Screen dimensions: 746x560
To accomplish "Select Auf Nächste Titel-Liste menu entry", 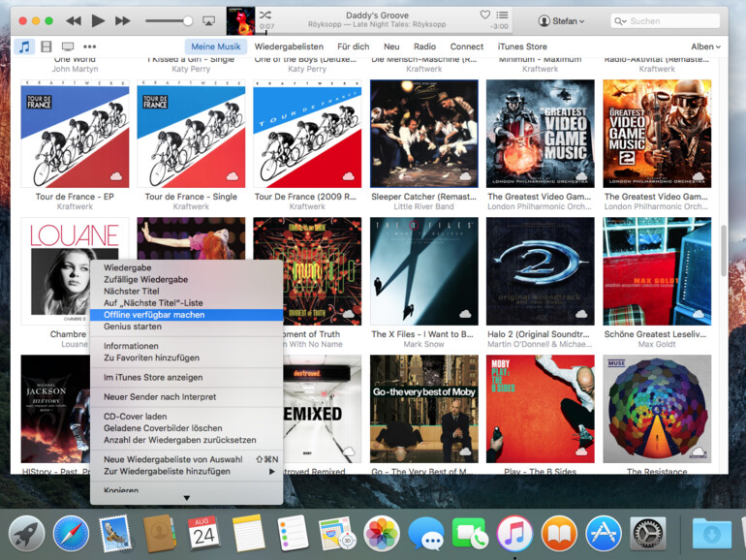I will point(186,303).
